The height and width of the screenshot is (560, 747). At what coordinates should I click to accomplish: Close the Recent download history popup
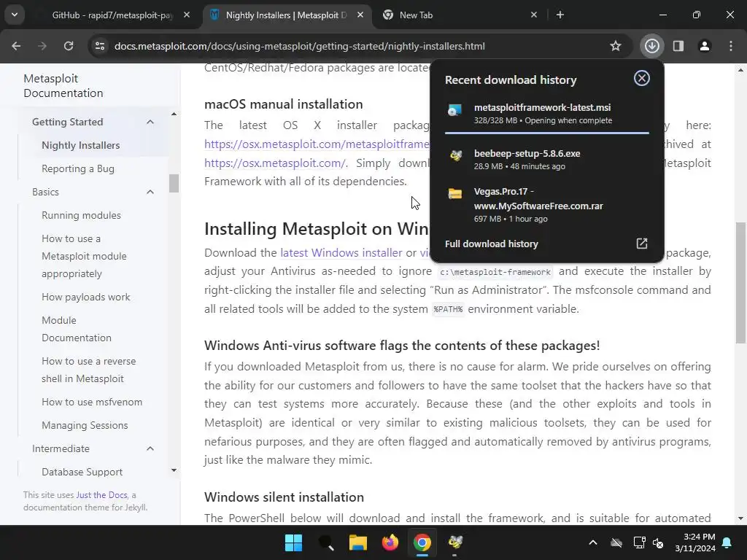(642, 78)
